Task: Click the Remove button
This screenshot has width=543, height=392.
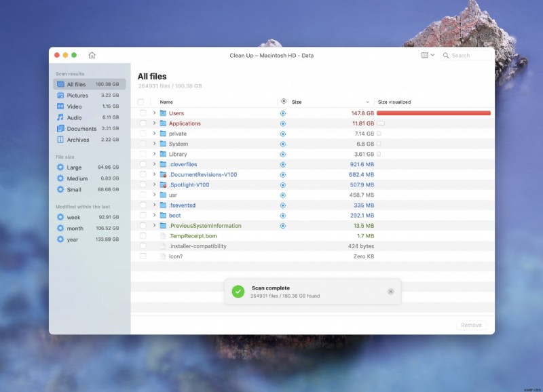Action: pos(471,325)
